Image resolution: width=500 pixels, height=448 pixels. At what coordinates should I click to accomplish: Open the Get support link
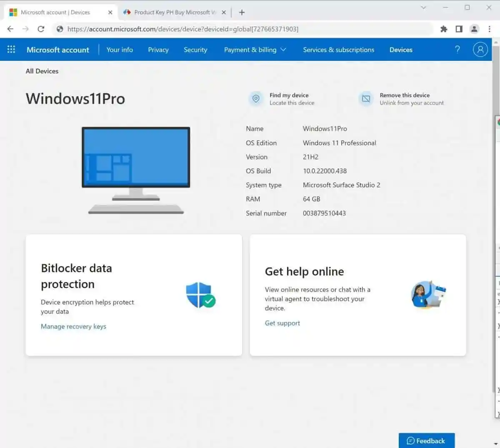point(282,323)
